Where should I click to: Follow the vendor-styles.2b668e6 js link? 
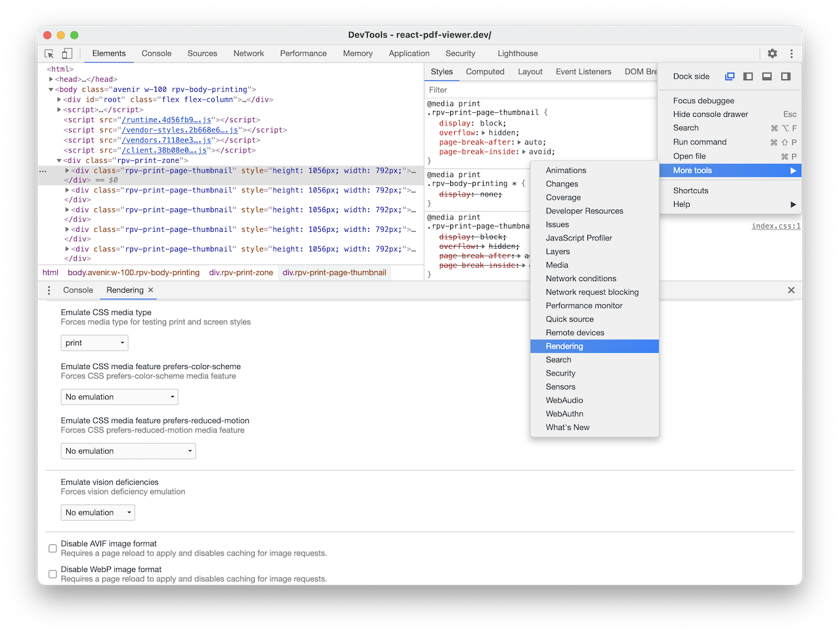point(180,130)
